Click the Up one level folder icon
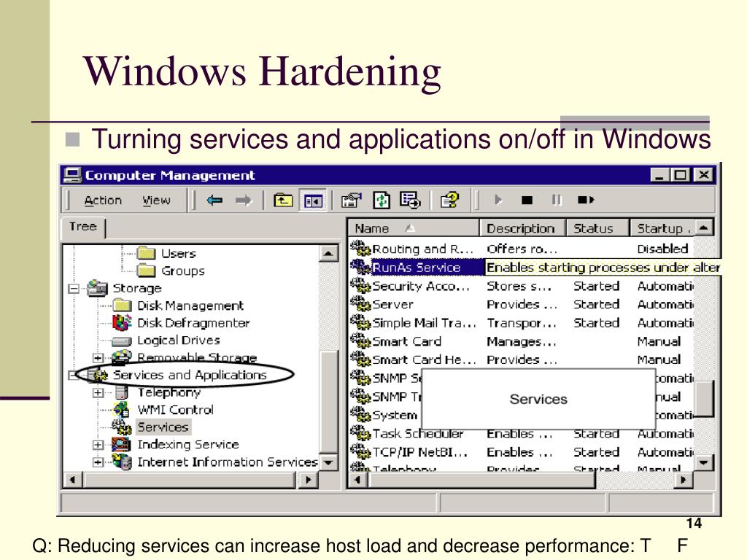 283,201
